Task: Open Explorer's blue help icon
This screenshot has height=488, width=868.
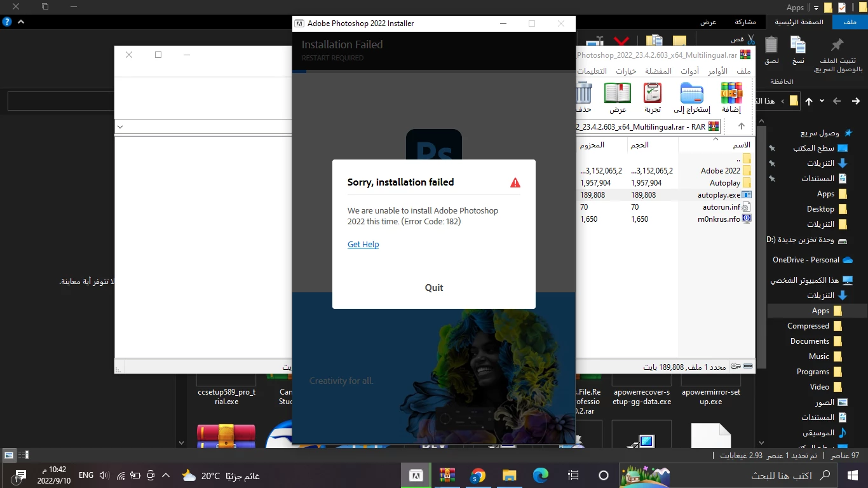Action: (6, 22)
